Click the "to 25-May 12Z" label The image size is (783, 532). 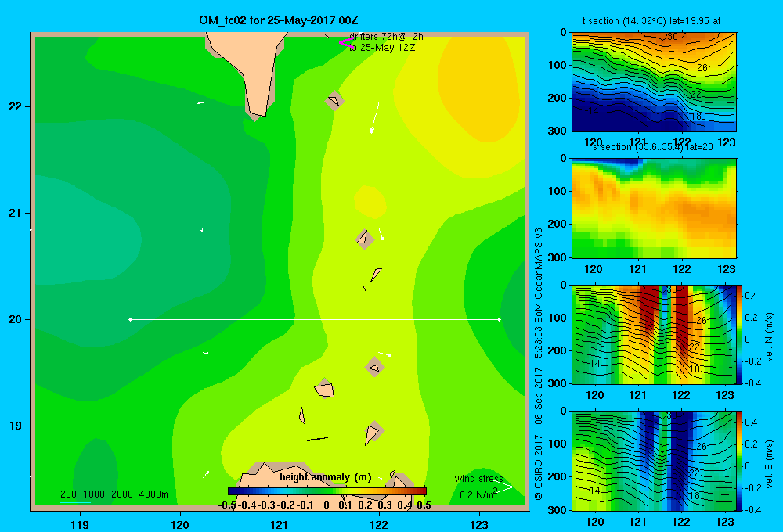click(382, 48)
